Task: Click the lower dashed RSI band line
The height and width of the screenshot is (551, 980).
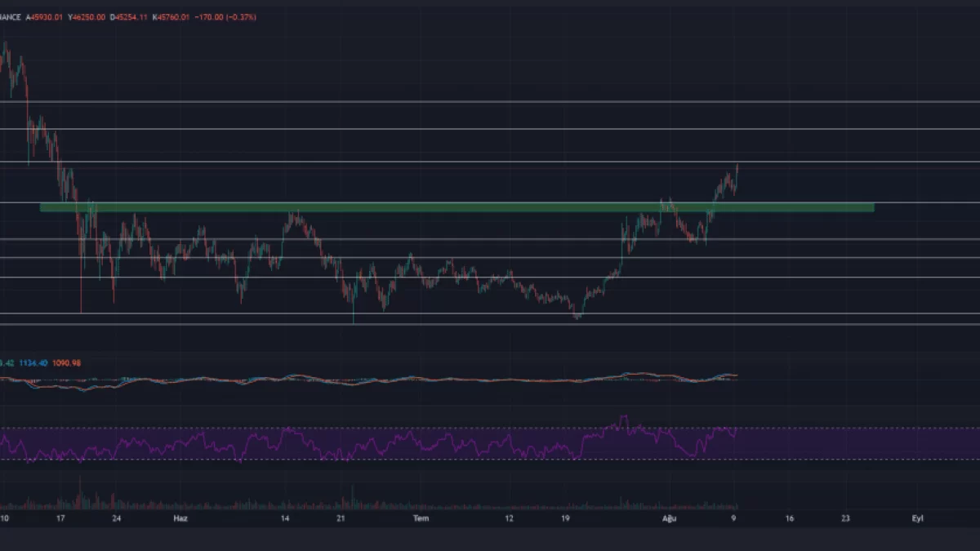Action: 817,460
